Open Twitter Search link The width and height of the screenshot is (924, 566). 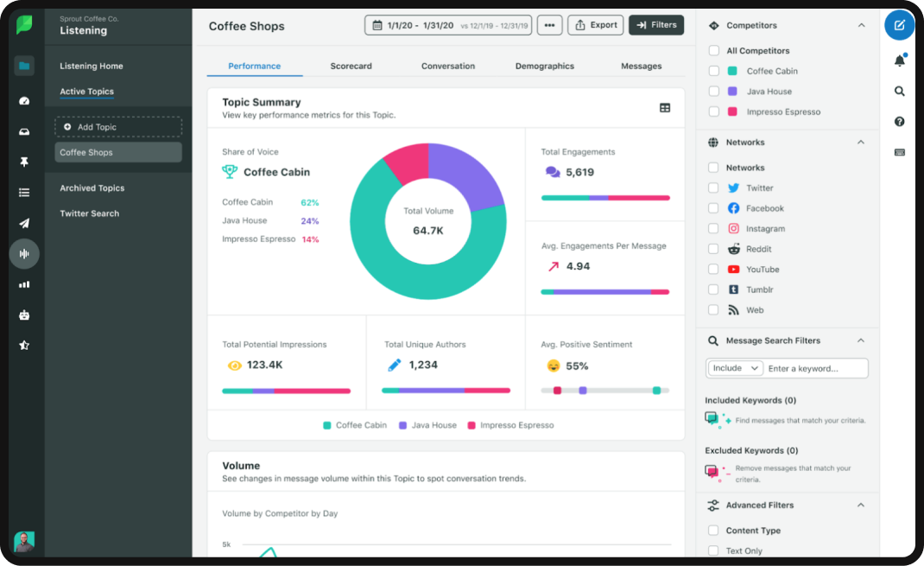pyautogui.click(x=90, y=213)
